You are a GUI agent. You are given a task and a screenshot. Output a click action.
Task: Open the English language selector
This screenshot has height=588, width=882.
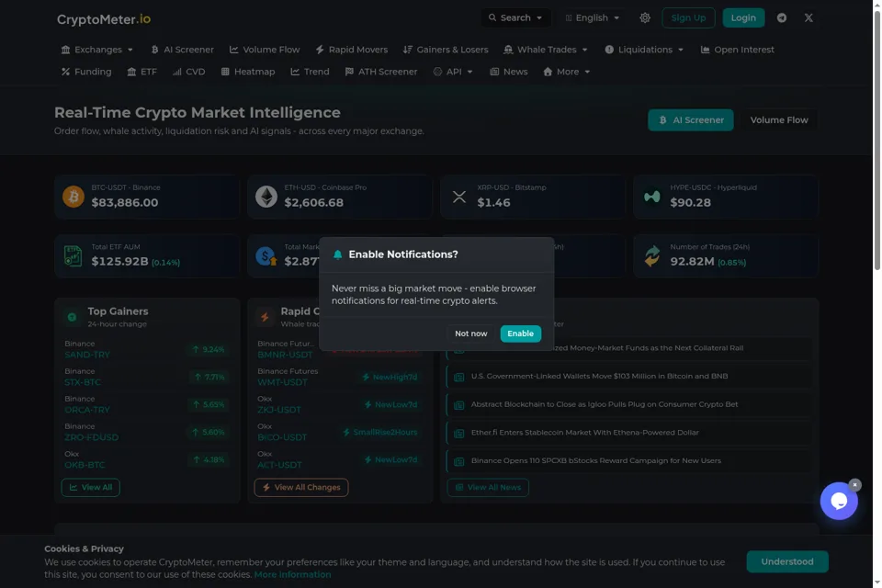click(x=593, y=17)
